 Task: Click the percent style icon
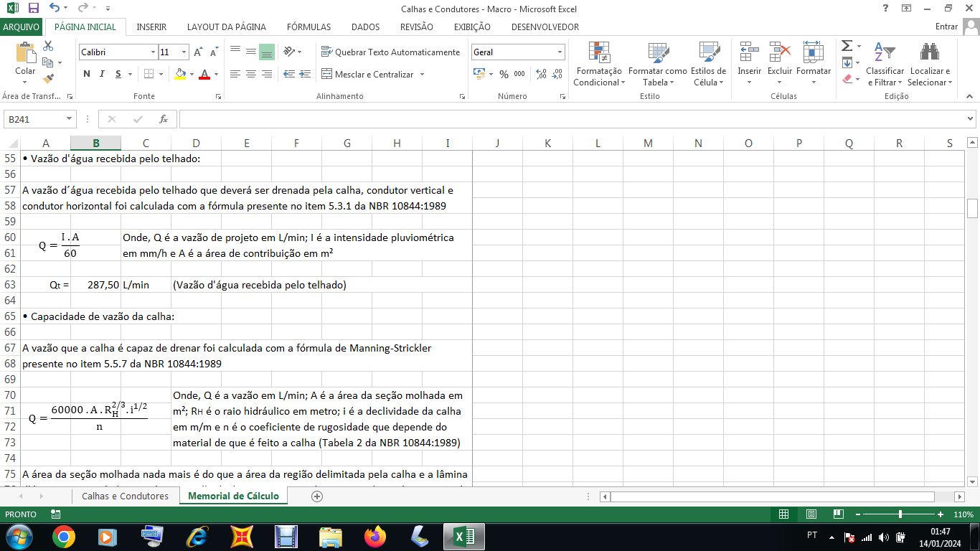click(x=504, y=74)
